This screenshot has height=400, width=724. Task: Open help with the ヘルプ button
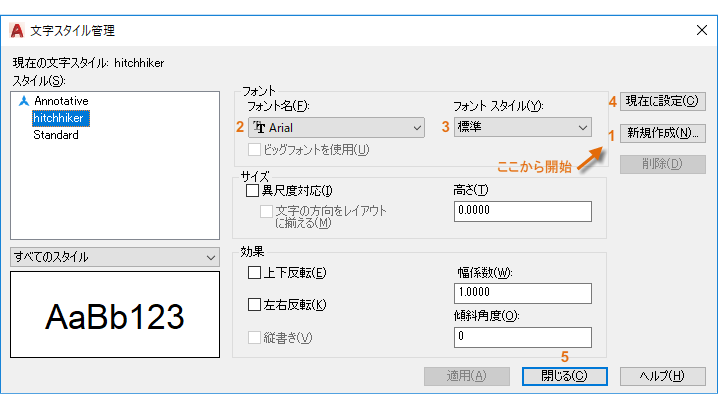(663, 376)
